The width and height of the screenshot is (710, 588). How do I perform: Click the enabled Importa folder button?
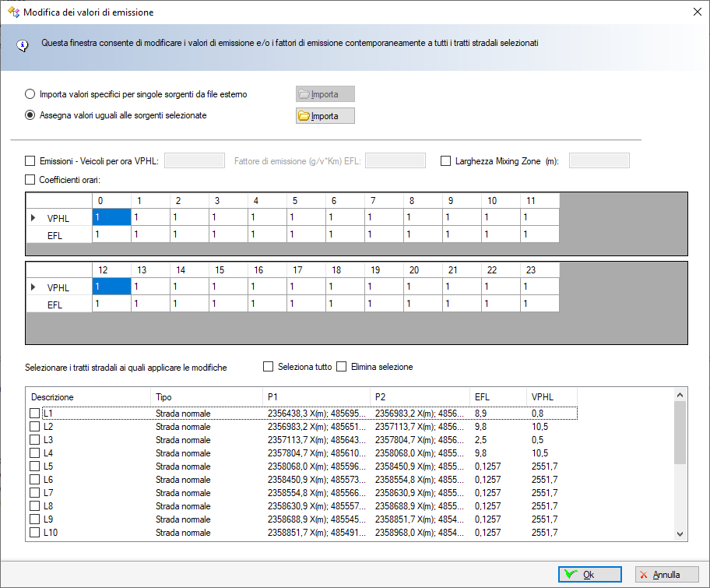(325, 116)
